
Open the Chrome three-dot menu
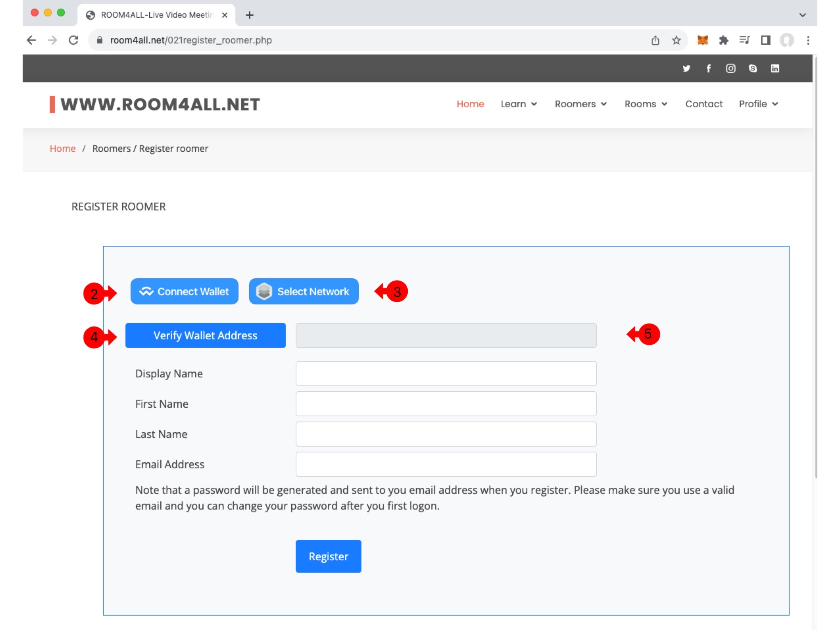tap(808, 40)
